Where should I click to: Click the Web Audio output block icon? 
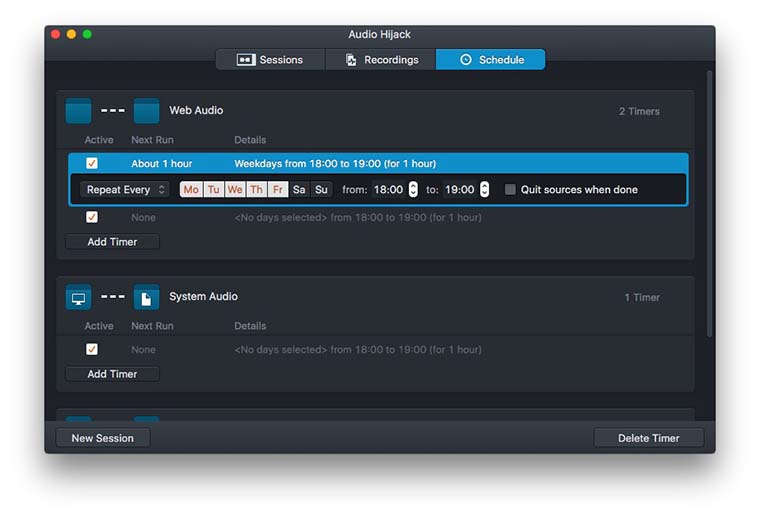click(x=146, y=111)
